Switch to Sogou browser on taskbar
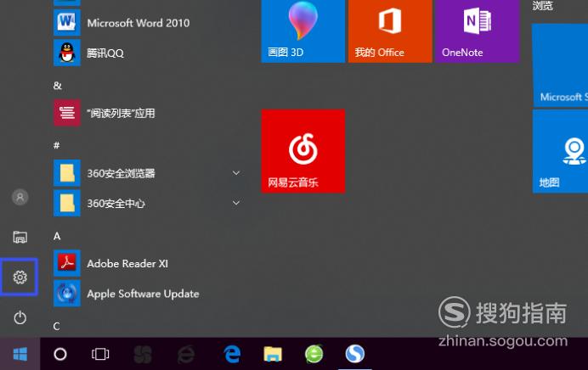588x370 pixels. point(354,354)
